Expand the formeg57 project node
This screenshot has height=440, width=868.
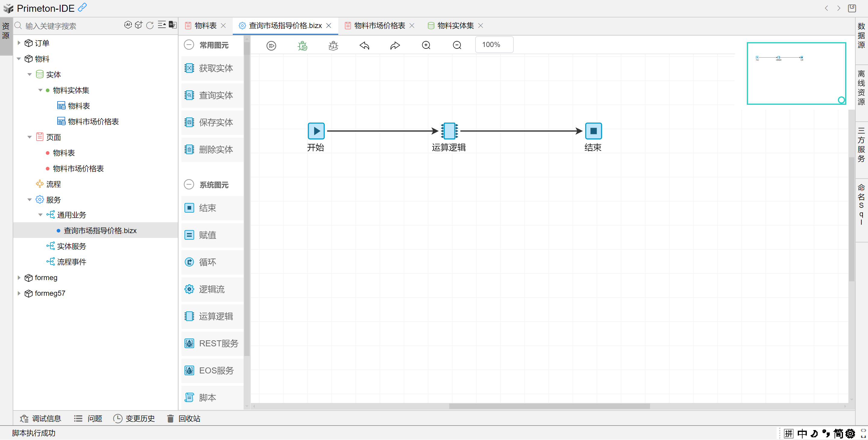coord(19,293)
